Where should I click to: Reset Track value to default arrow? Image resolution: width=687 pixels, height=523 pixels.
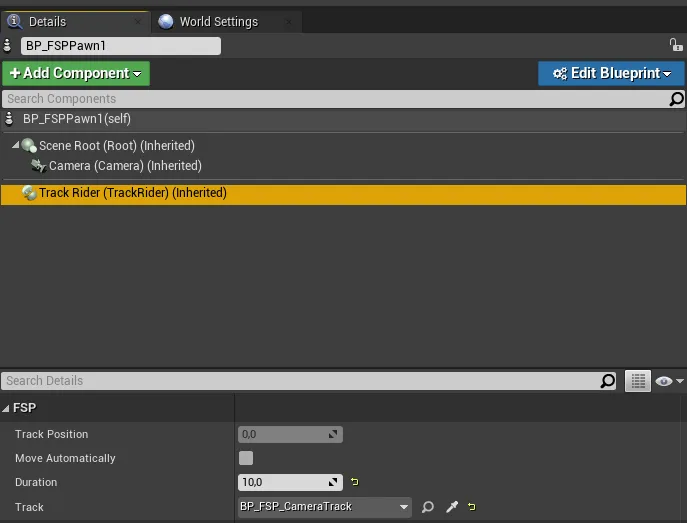click(472, 507)
